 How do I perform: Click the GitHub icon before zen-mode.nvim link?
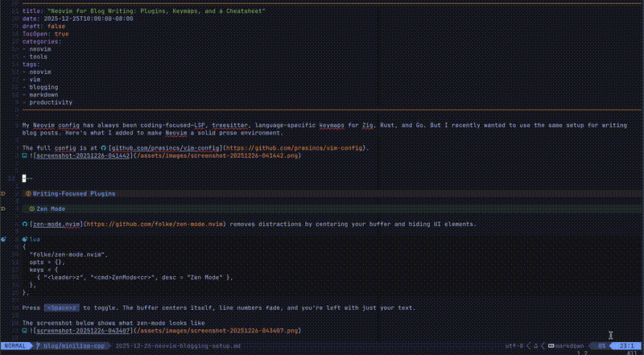point(25,224)
